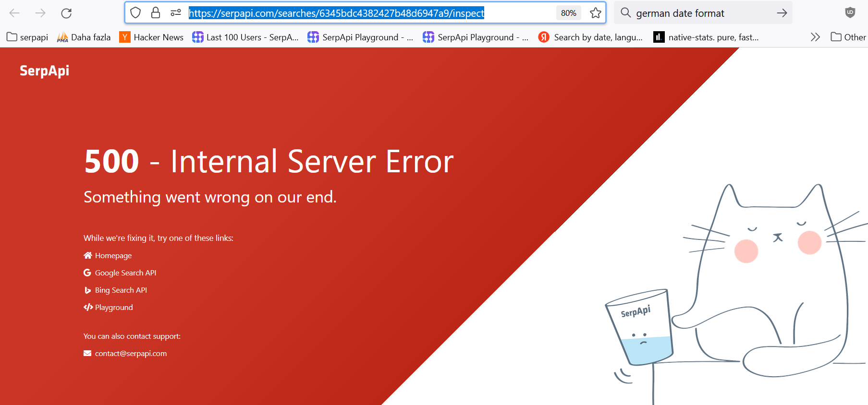868x405 pixels.
Task: Open site permissions icon in address bar
Action: pyautogui.click(x=176, y=13)
